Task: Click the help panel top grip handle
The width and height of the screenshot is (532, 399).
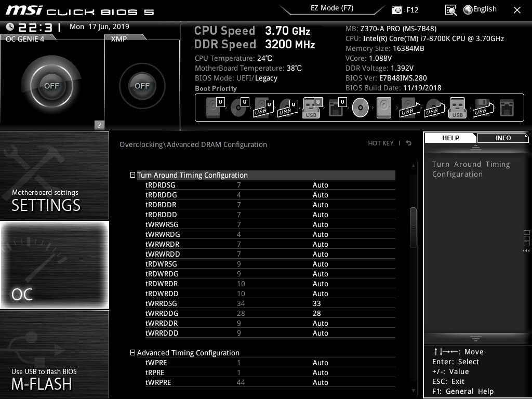Action: tap(475, 147)
